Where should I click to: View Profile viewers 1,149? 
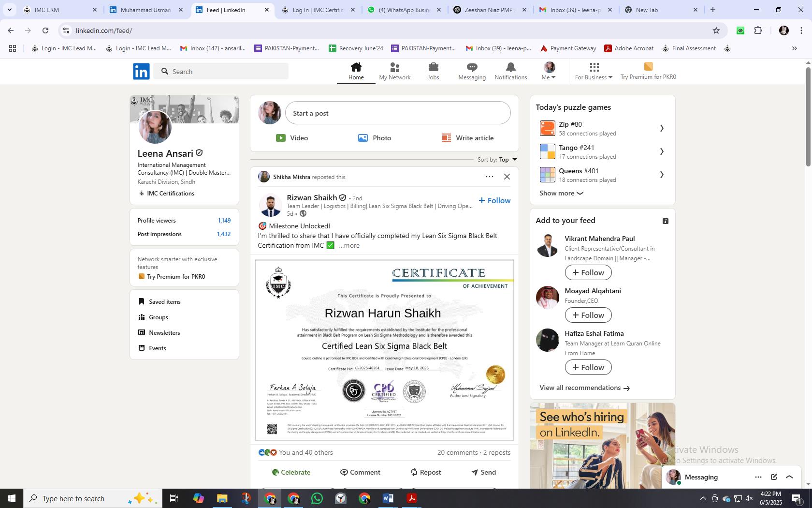(x=184, y=220)
